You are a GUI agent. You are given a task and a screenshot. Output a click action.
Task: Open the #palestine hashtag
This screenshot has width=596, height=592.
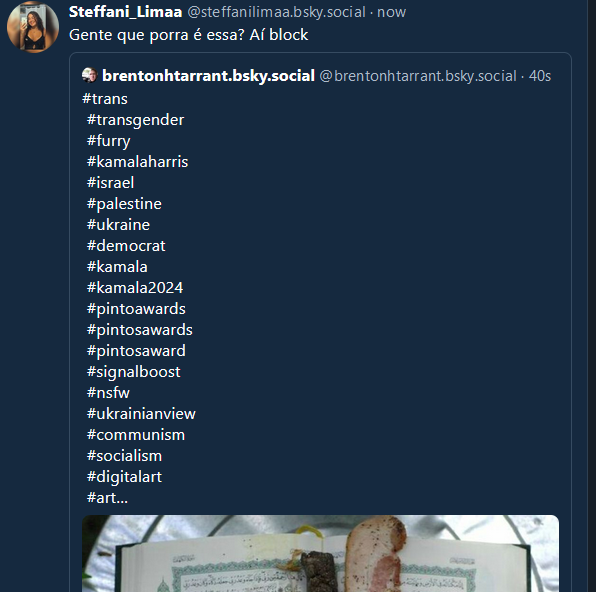pyautogui.click(x=124, y=204)
